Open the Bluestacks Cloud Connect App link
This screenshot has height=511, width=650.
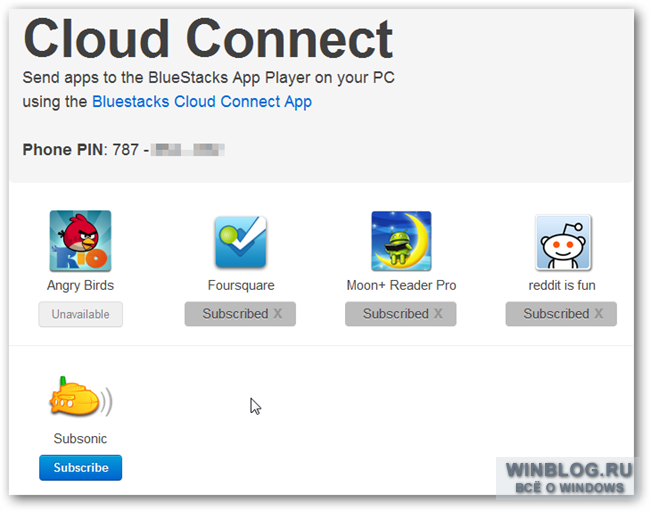coord(202,102)
